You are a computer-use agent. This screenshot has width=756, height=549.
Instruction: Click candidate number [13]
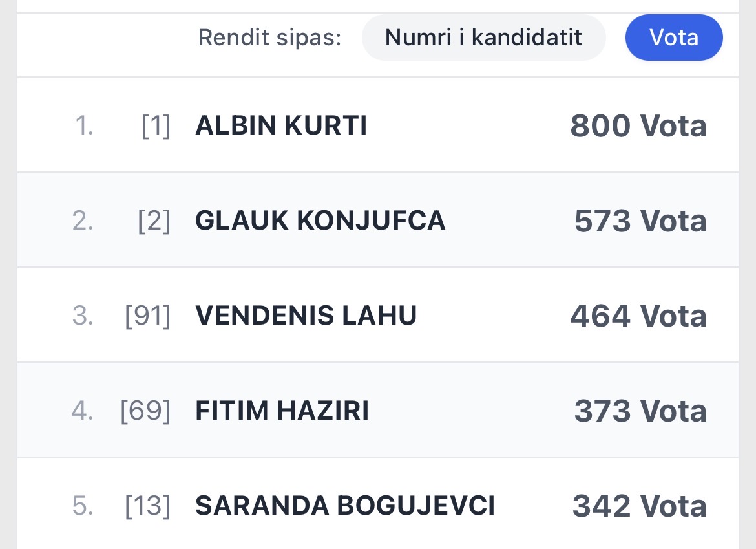(x=147, y=506)
